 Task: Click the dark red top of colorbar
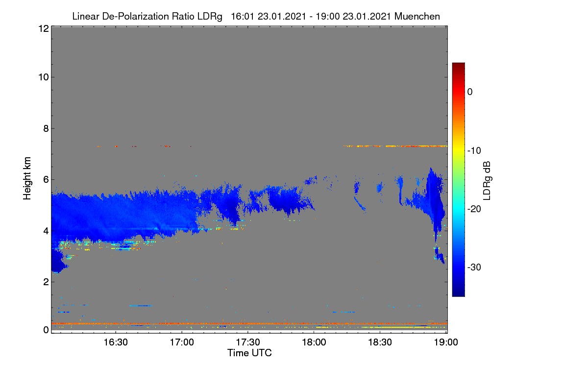[x=458, y=67]
